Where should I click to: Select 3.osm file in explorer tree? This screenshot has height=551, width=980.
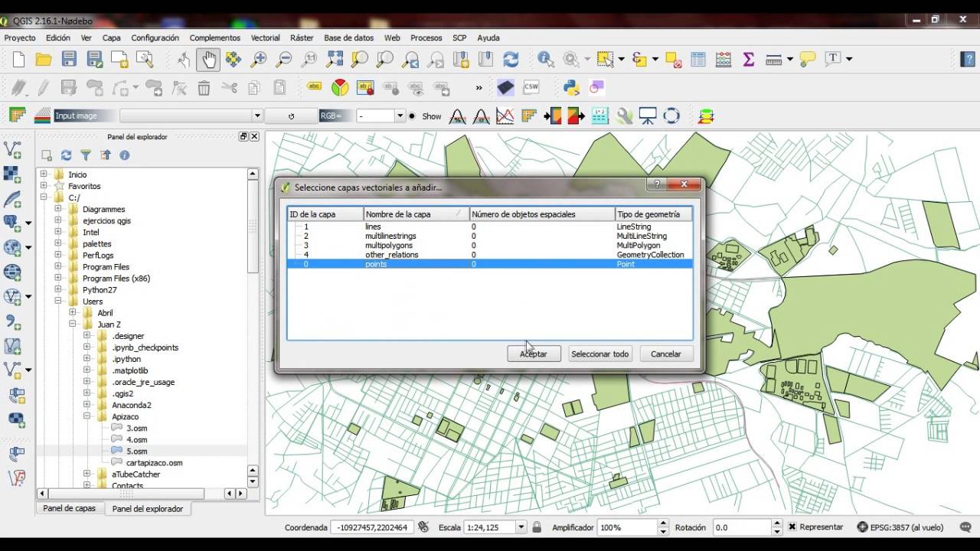pos(136,429)
